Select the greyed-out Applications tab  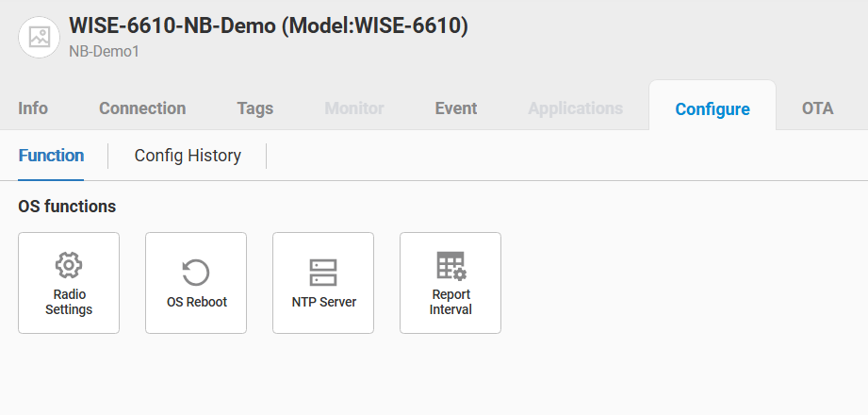pyautogui.click(x=575, y=108)
